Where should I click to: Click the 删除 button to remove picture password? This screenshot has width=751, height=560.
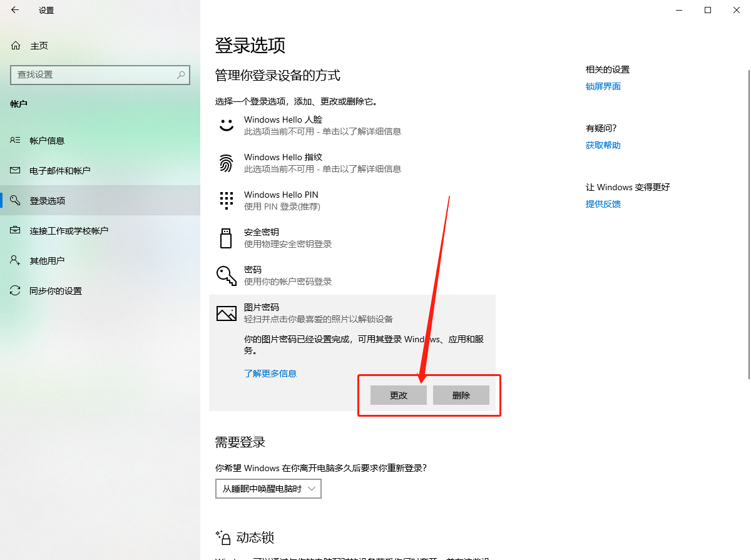click(x=461, y=395)
